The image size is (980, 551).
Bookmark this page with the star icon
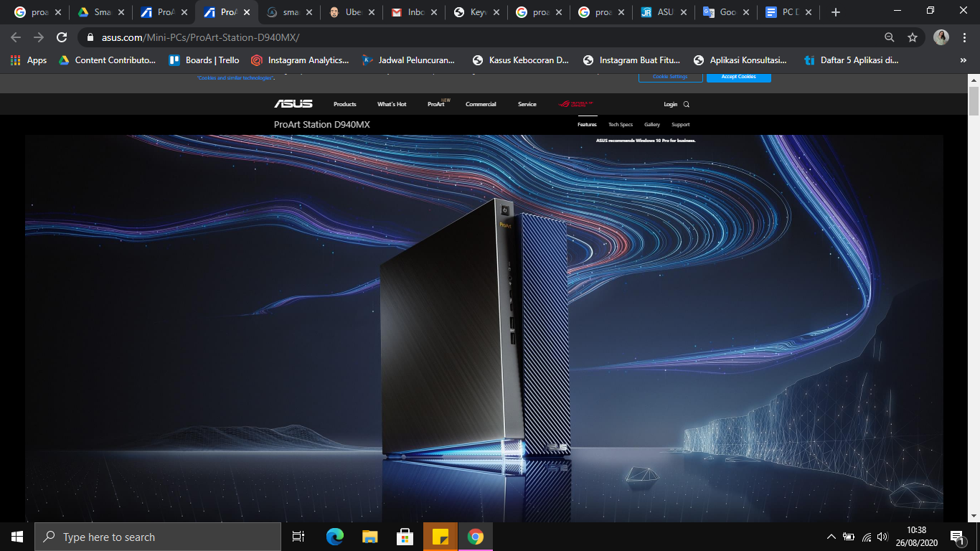point(913,37)
